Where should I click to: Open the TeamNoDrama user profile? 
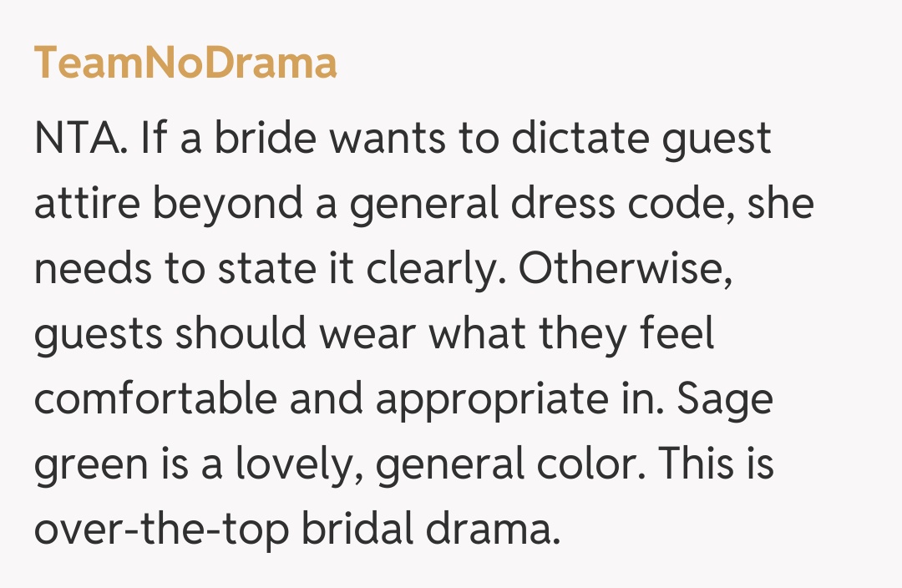(x=185, y=63)
